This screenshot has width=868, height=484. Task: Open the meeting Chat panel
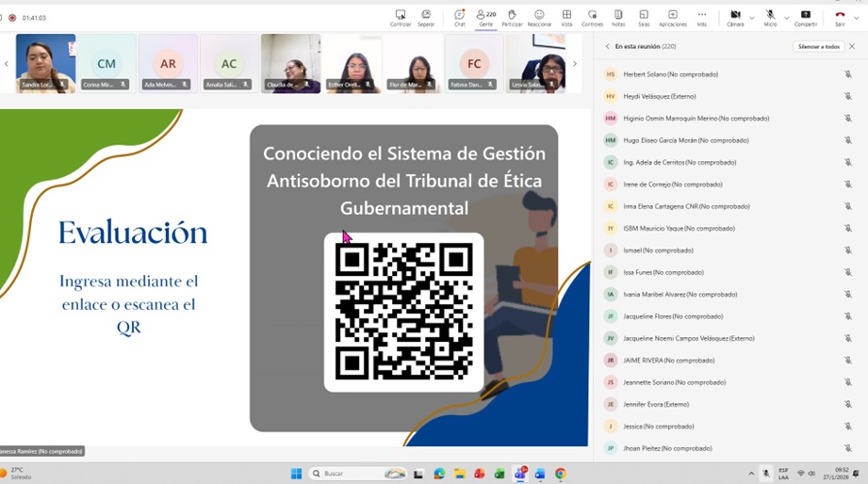[x=460, y=18]
